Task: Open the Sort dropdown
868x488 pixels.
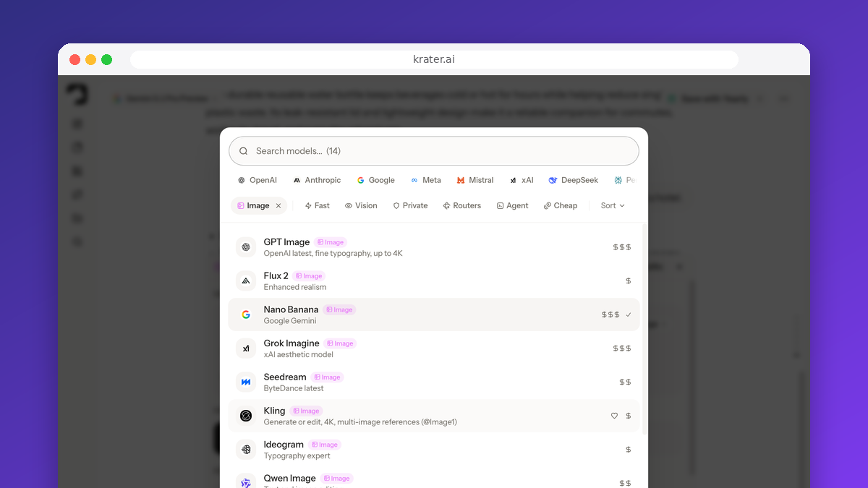Action: pos(613,206)
